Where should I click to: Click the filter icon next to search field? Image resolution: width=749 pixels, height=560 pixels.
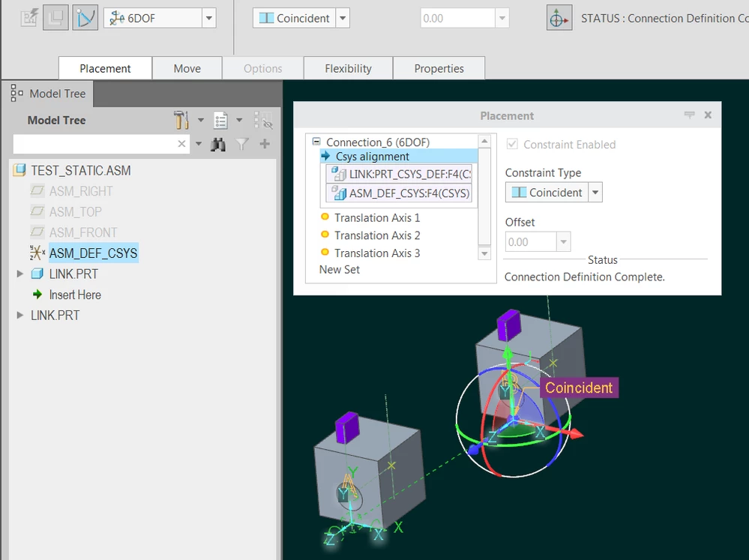[241, 144]
